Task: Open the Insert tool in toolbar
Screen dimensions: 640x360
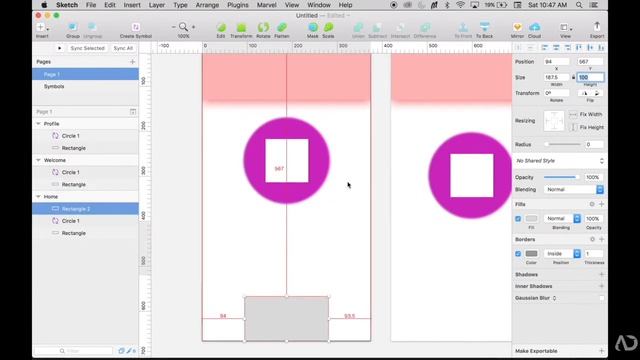Action: coord(42,28)
